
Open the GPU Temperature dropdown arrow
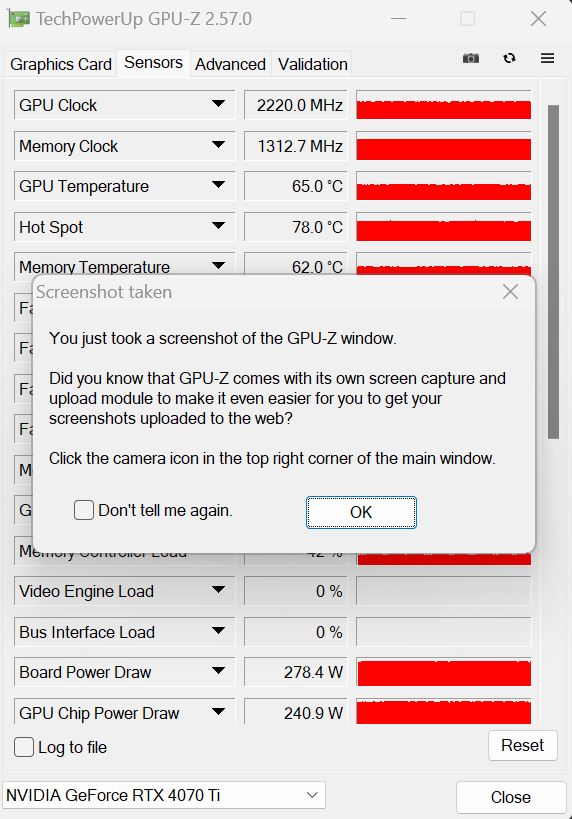pos(218,185)
